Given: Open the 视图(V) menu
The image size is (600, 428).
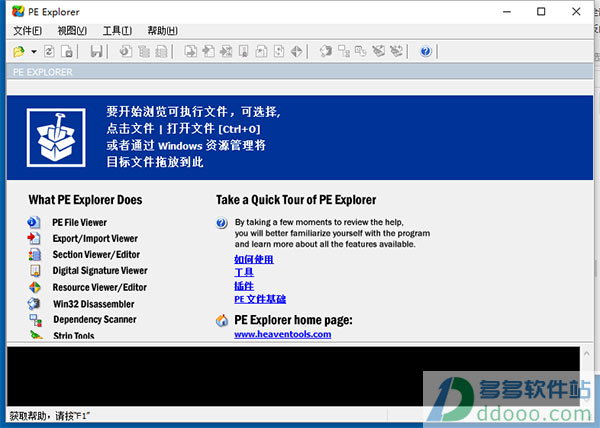Looking at the screenshot, I should 72,31.
